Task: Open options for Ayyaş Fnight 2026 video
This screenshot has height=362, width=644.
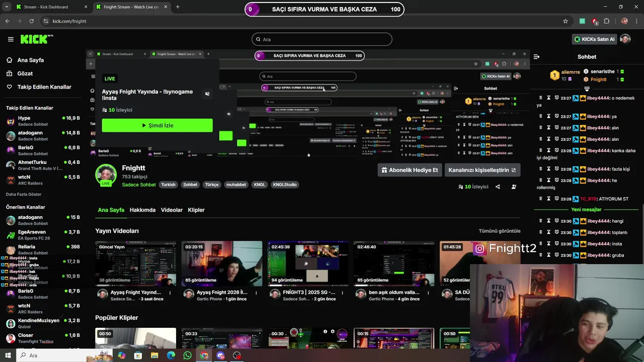Action: click(x=256, y=293)
